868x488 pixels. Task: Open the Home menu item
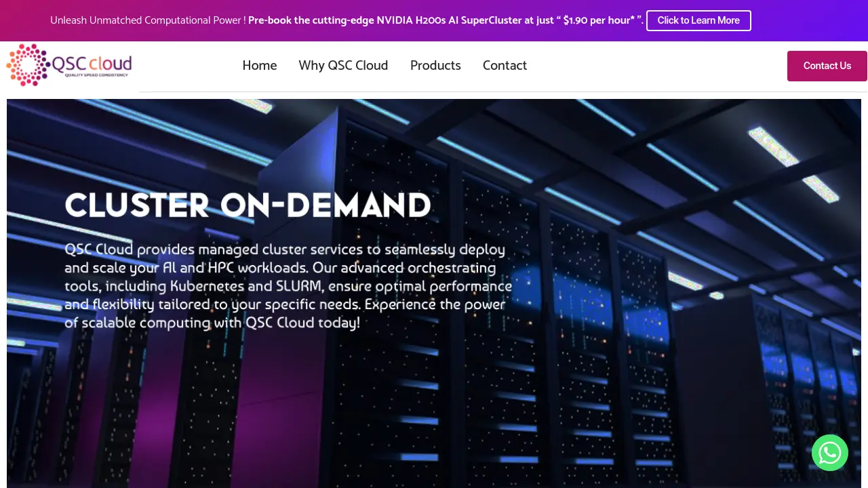coord(260,66)
